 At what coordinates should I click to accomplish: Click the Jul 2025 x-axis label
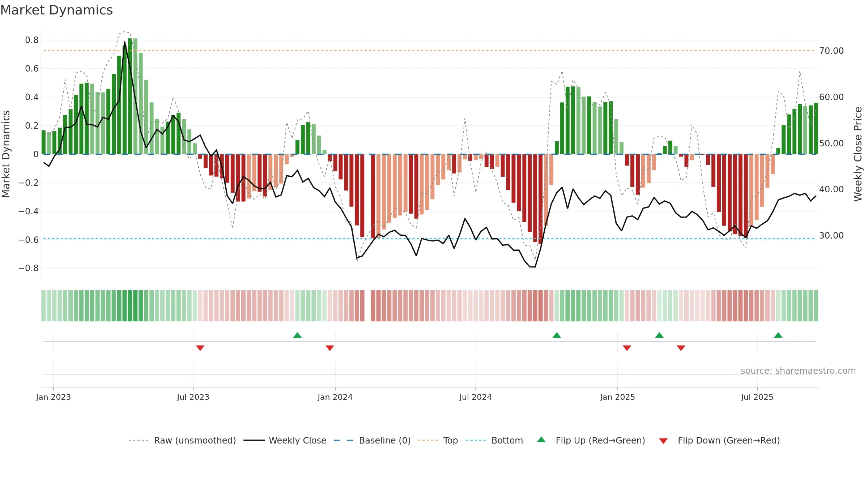[x=757, y=397]
